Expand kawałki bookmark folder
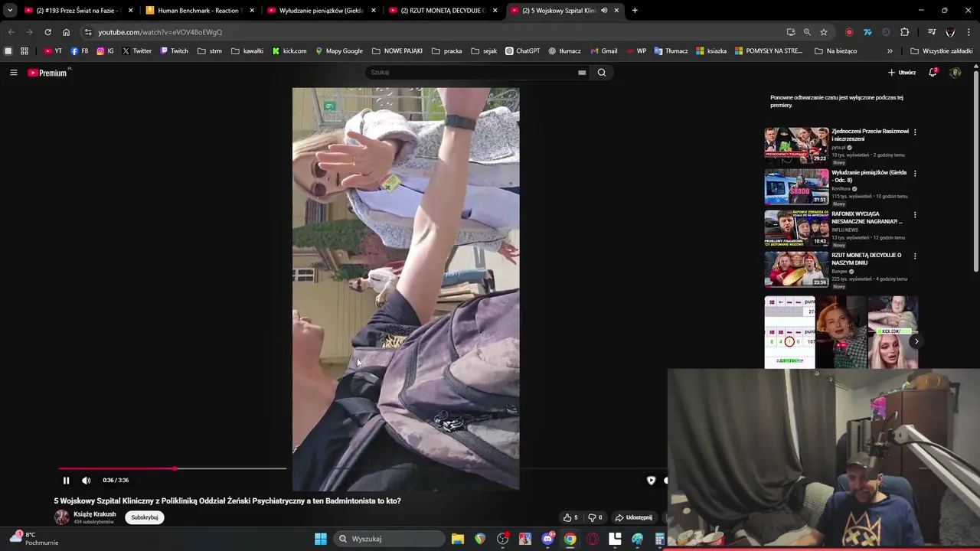 [x=247, y=51]
